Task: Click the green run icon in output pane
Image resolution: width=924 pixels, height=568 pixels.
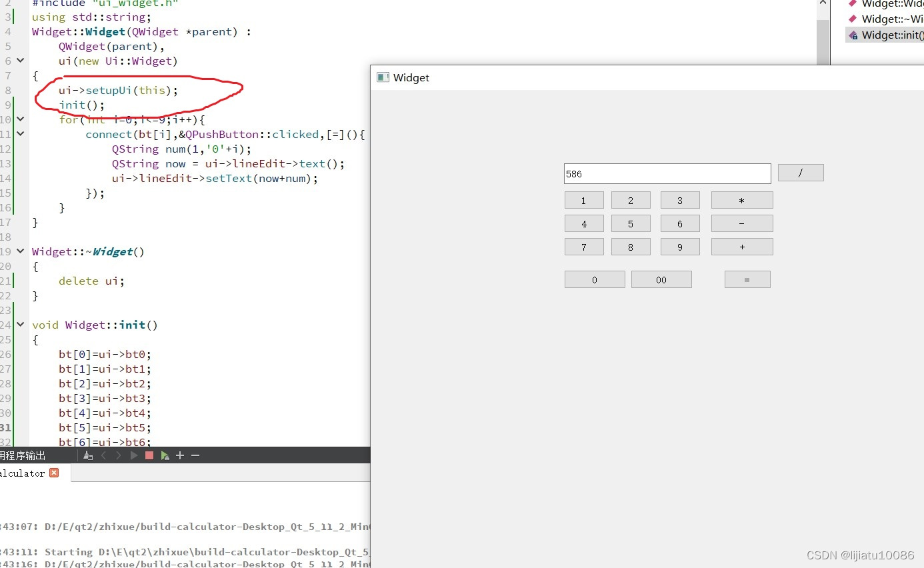Action: pyautogui.click(x=133, y=455)
